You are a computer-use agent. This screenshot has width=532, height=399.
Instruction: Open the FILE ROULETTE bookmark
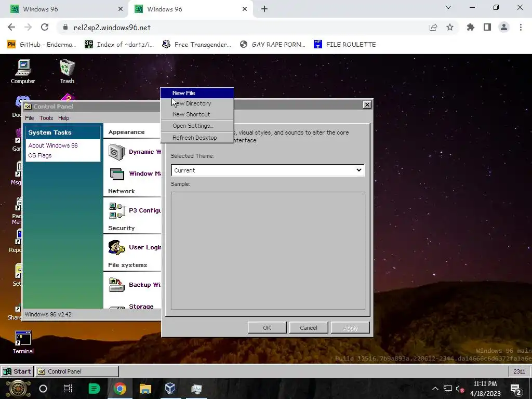coord(345,45)
